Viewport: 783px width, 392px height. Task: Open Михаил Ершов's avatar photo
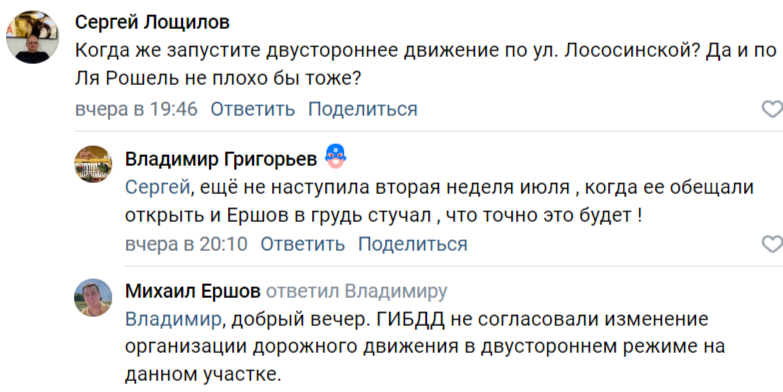93,298
